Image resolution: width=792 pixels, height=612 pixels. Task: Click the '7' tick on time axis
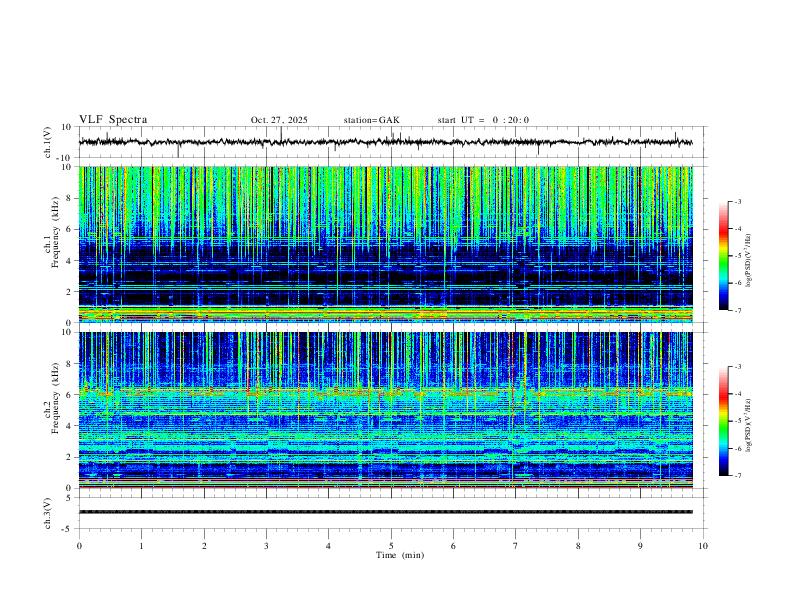coord(516,546)
